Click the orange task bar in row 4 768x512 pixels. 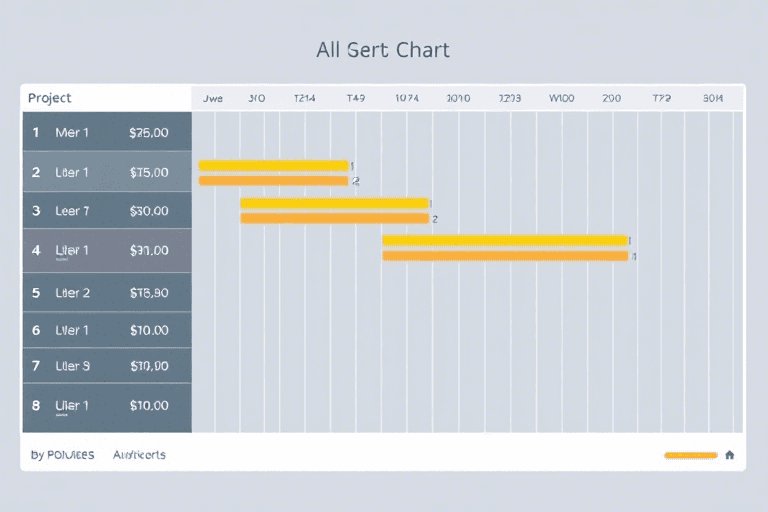504,256
